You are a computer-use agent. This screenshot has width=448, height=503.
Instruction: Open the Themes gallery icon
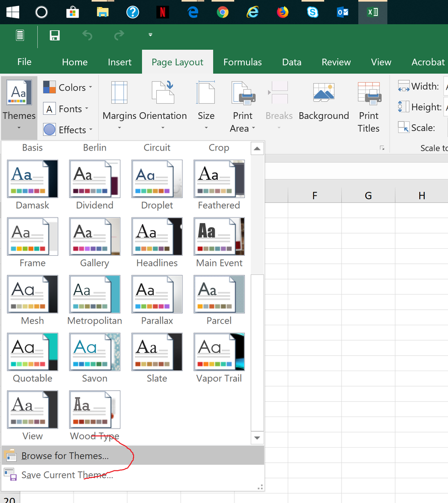tap(19, 93)
